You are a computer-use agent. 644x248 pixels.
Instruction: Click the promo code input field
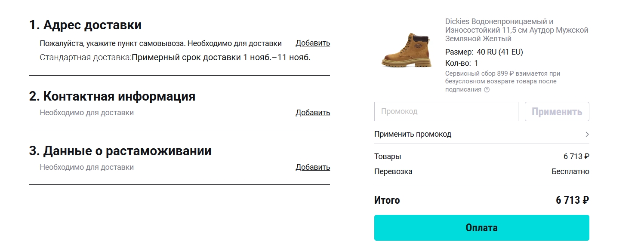coord(446,111)
